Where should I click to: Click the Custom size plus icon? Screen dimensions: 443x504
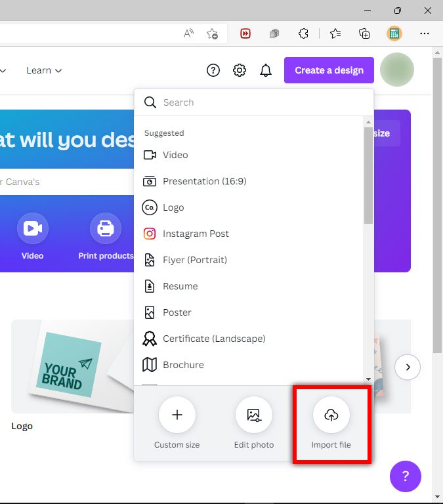pos(177,415)
